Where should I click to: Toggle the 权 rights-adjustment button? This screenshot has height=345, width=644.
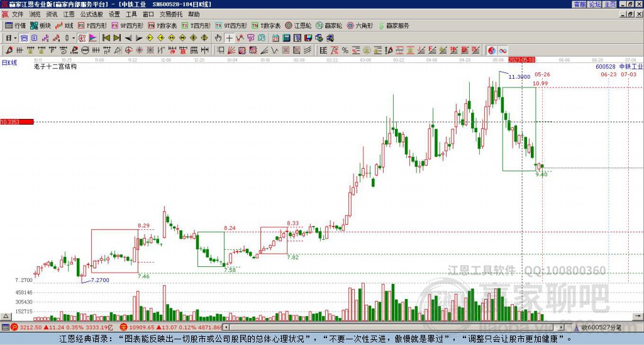tap(82, 38)
